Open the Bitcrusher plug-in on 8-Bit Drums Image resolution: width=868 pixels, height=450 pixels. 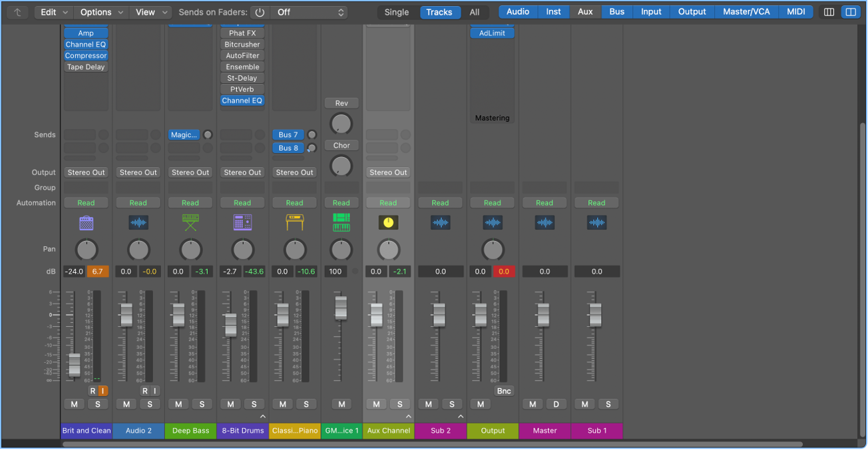click(x=242, y=45)
